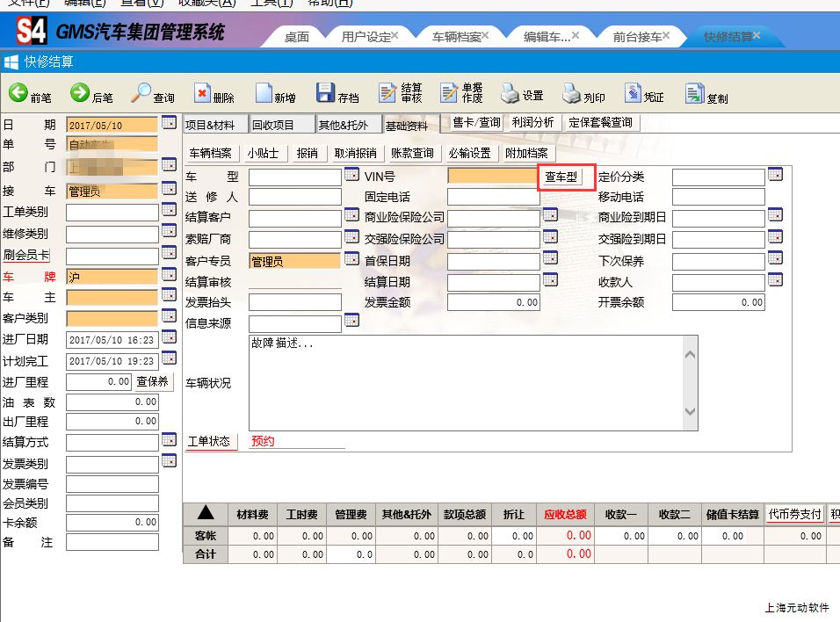The height and width of the screenshot is (622, 840).
Task: Save using the 存档 floppy disk icon
Action: [325, 93]
